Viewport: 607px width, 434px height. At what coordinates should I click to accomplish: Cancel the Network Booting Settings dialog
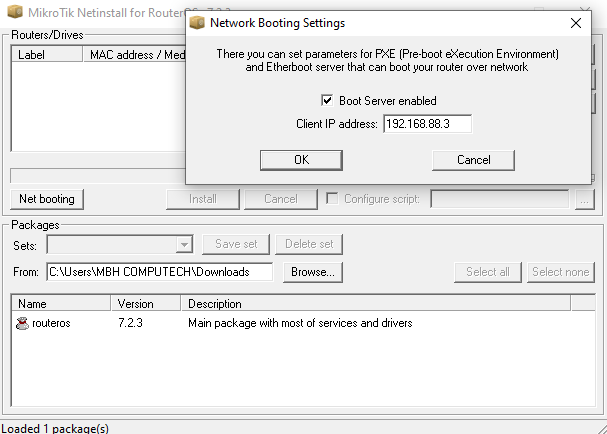point(473,160)
